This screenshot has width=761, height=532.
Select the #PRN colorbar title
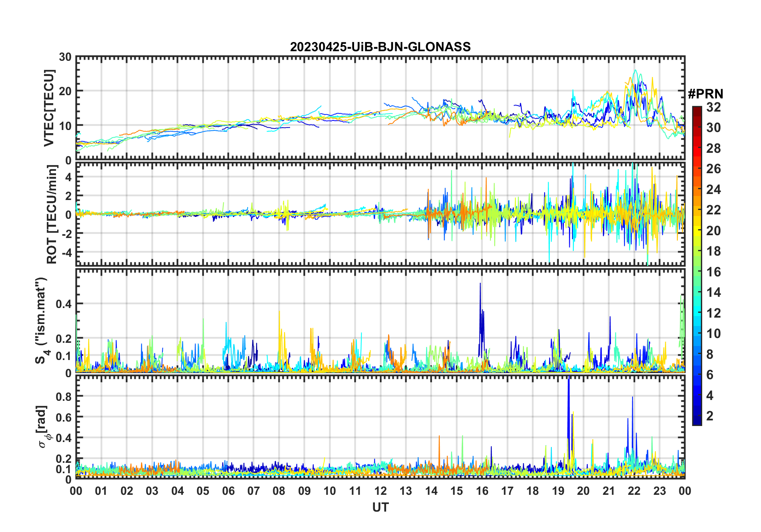[705, 94]
